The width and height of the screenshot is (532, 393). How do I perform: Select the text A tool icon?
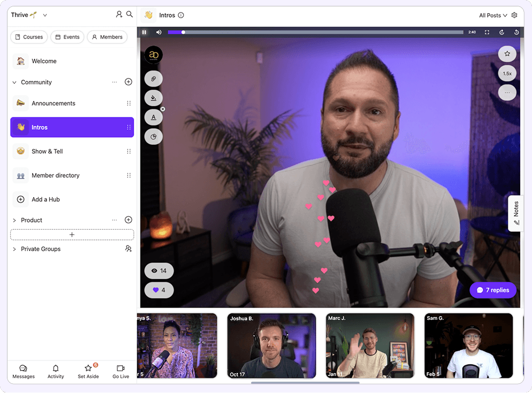coord(153,117)
